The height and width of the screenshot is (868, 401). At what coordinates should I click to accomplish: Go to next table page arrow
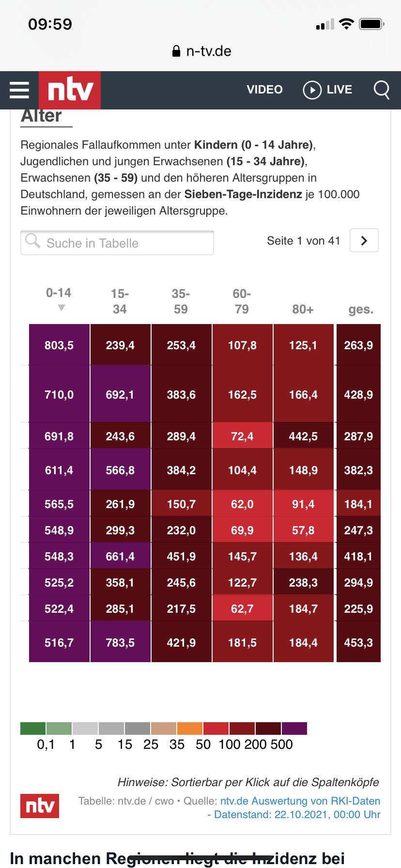364,241
